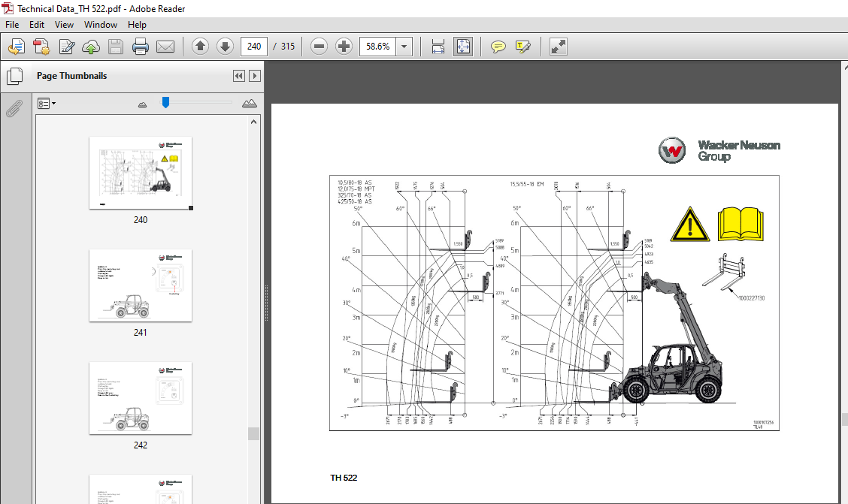Go to next page with down arrow

225,47
